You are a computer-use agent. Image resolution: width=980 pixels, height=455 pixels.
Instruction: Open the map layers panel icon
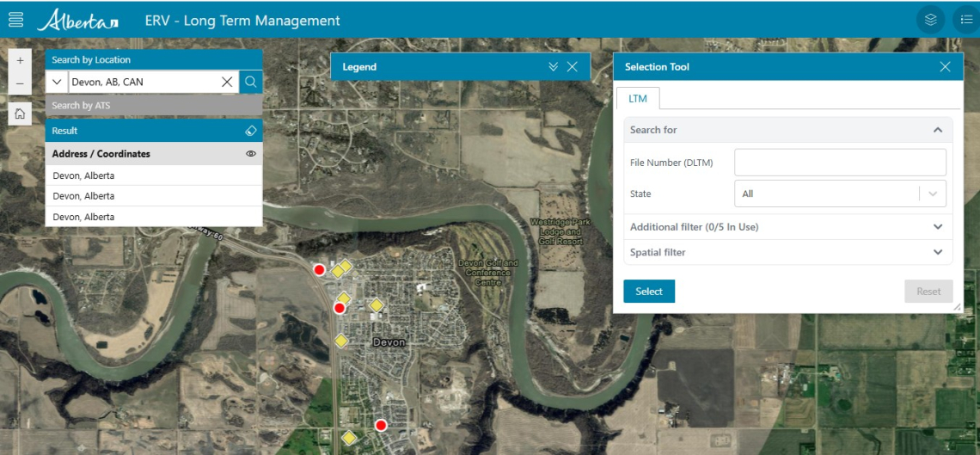click(x=931, y=20)
